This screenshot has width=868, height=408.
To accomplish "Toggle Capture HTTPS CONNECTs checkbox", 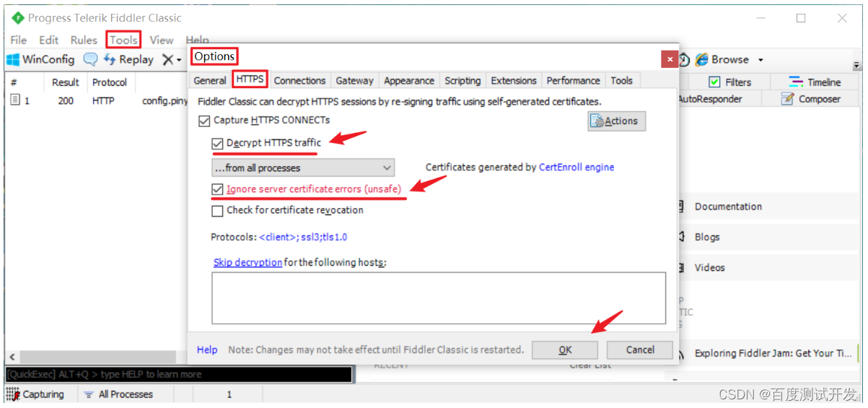I will (204, 120).
